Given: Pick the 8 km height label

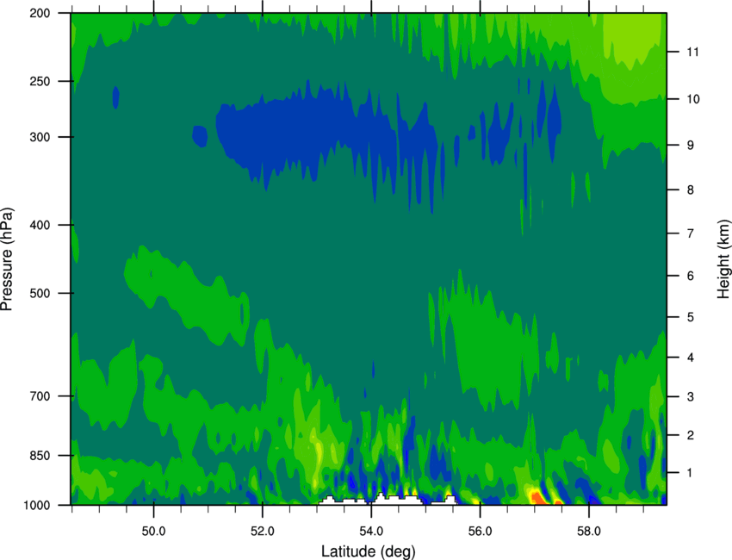Looking at the screenshot, I should click(x=690, y=190).
